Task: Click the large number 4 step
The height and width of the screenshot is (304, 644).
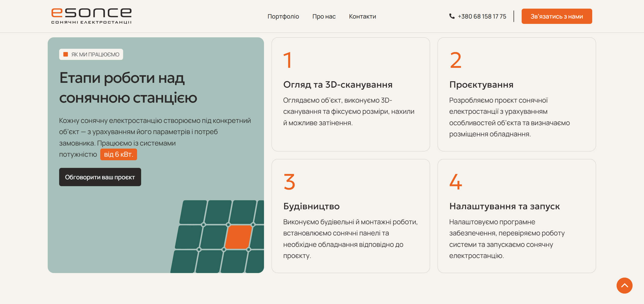Action: (456, 182)
